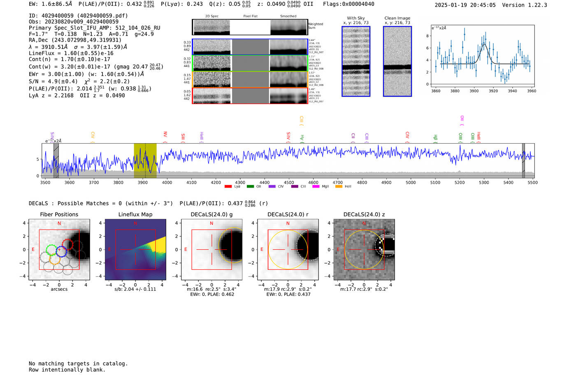
Task: Click the EWr: 0, PLAE: 0.462 caption
Action: [x=212, y=294]
